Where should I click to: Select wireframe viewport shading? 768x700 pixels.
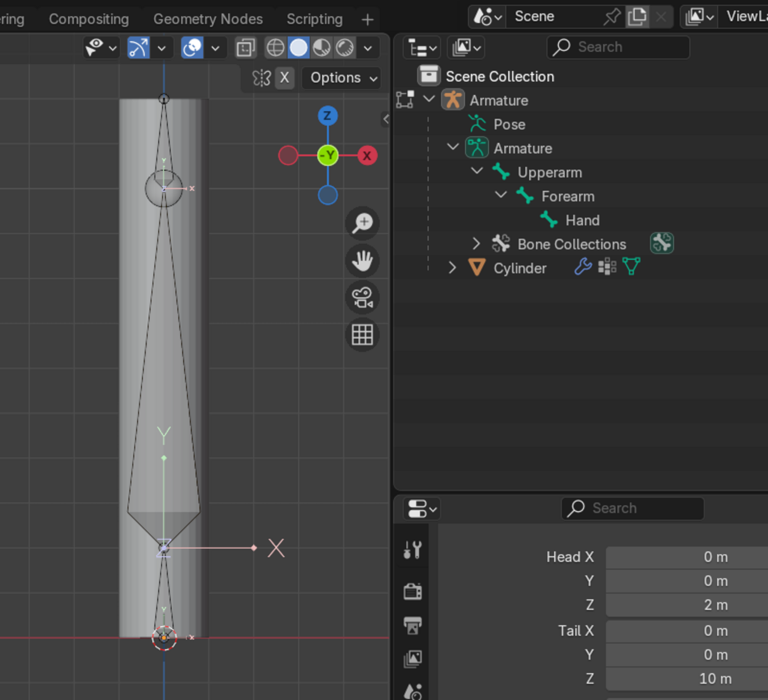tap(275, 48)
